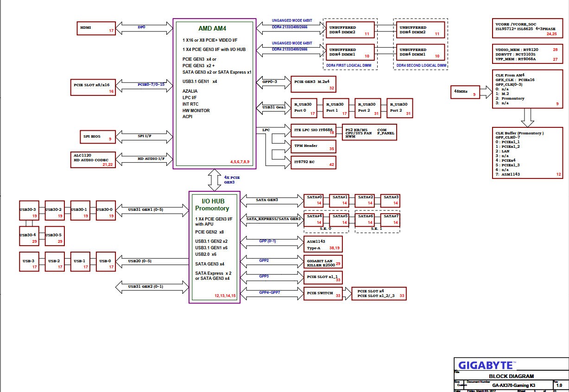Select the USB31 Gen1 bus label
Viewport: 569px width, 392px height.
[x=274, y=107]
